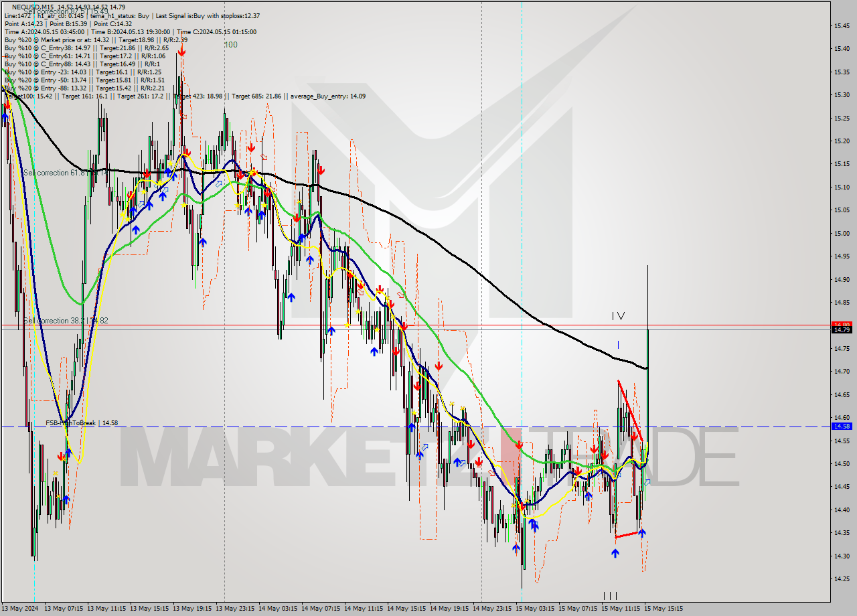Click the 15.10 price axis label
Viewport: 857px width, 616px height.
point(842,187)
